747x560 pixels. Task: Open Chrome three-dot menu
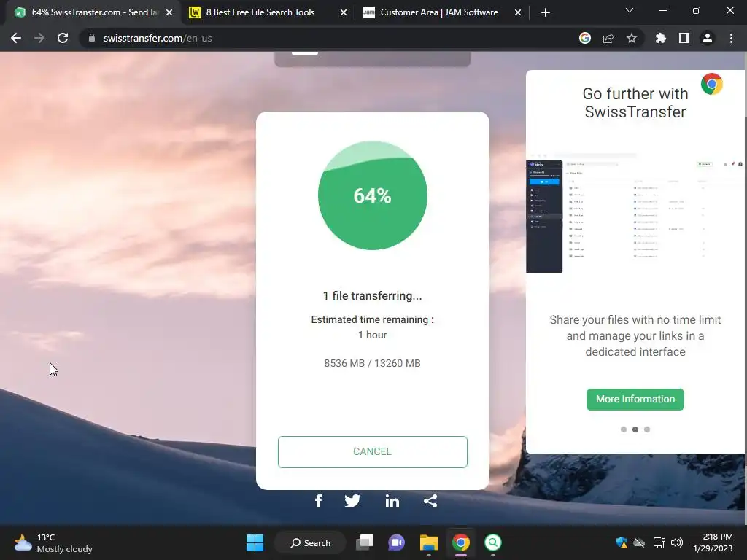pos(731,38)
